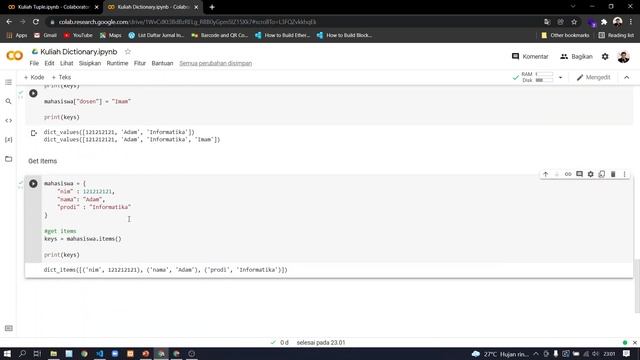Open notebook settings gear in header
Image resolution: width=640 pixels, height=360 pixels.
[x=605, y=57]
